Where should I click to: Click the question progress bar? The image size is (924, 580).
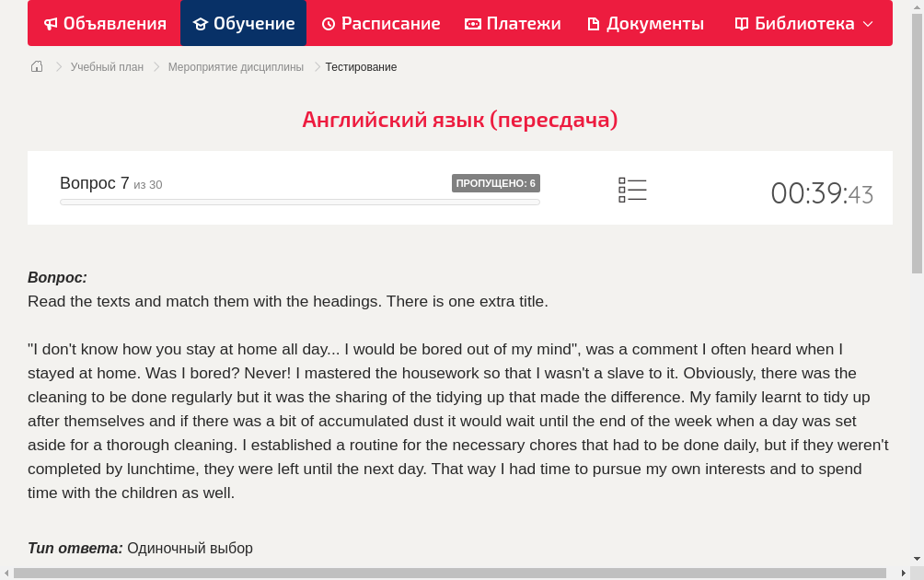click(300, 203)
